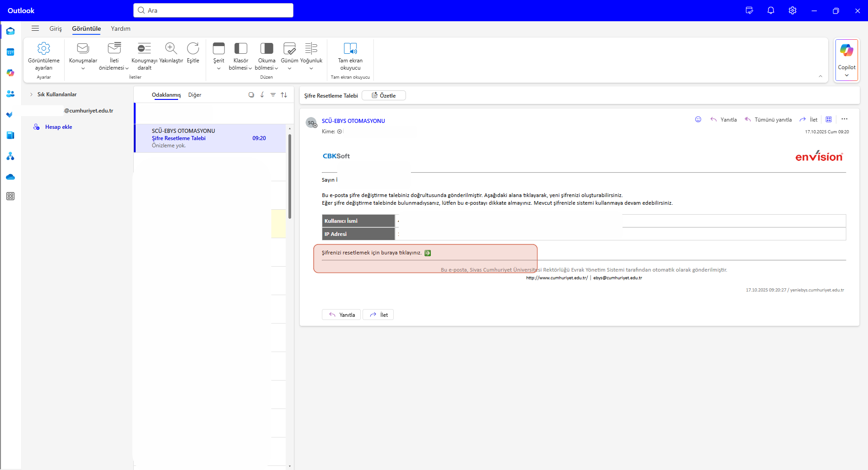This screenshot has height=470, width=868.
Task: Open filter options in message list
Action: click(273, 95)
